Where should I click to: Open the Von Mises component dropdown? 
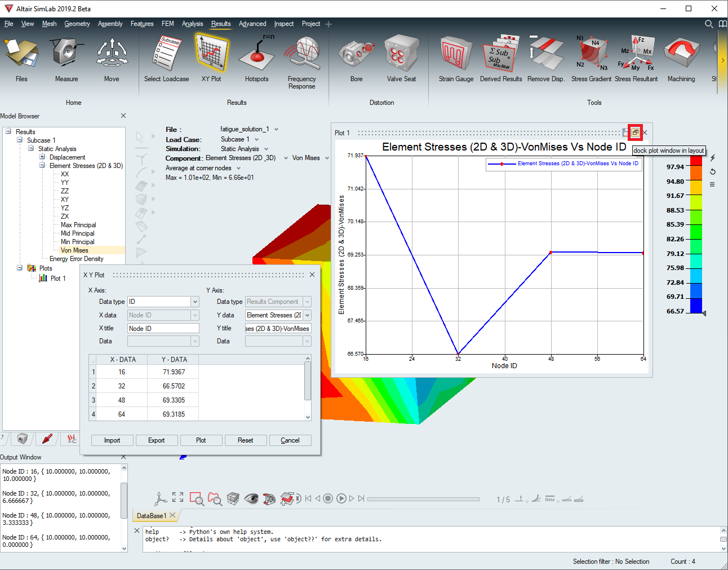[x=327, y=158]
